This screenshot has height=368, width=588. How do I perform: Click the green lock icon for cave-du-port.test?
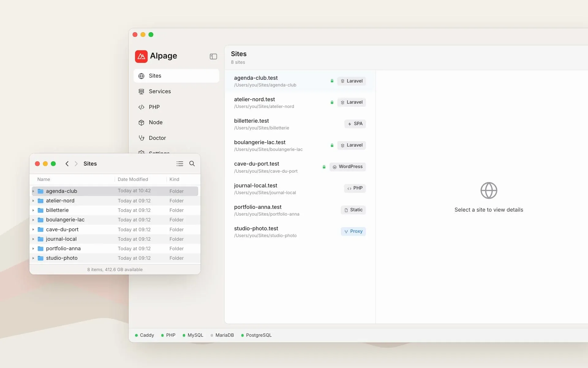tap(324, 167)
